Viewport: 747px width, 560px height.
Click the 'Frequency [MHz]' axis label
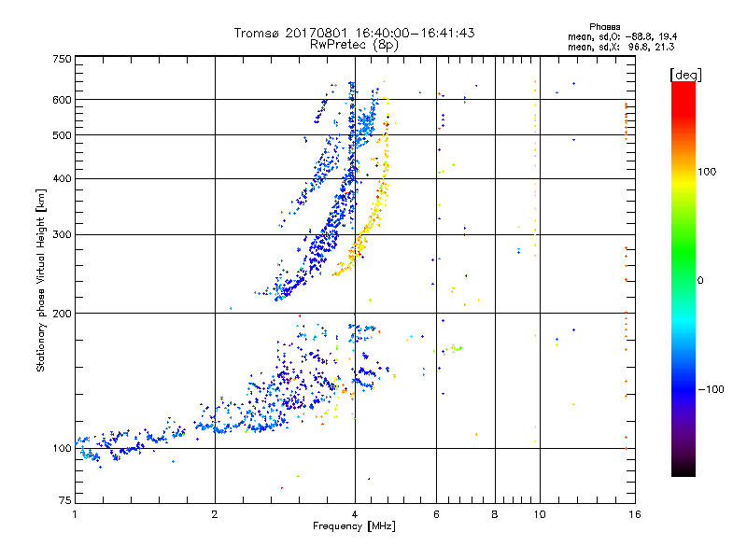[354, 526]
